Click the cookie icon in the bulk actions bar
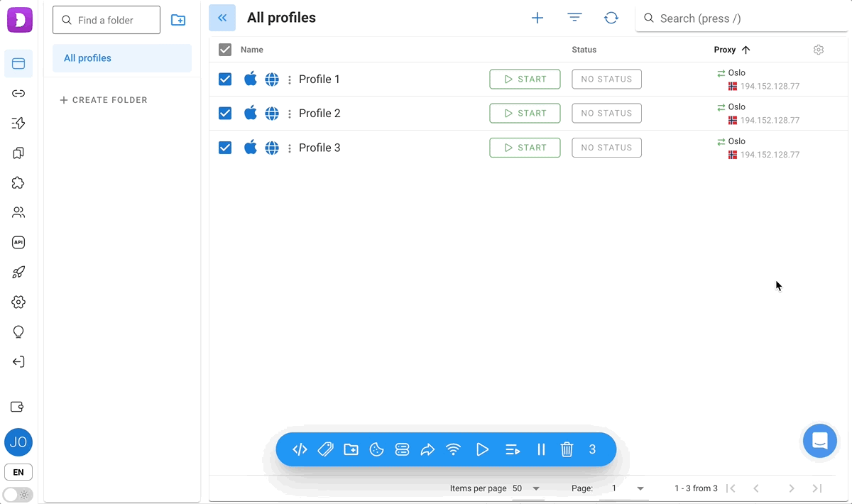The height and width of the screenshot is (504, 852). (376, 449)
